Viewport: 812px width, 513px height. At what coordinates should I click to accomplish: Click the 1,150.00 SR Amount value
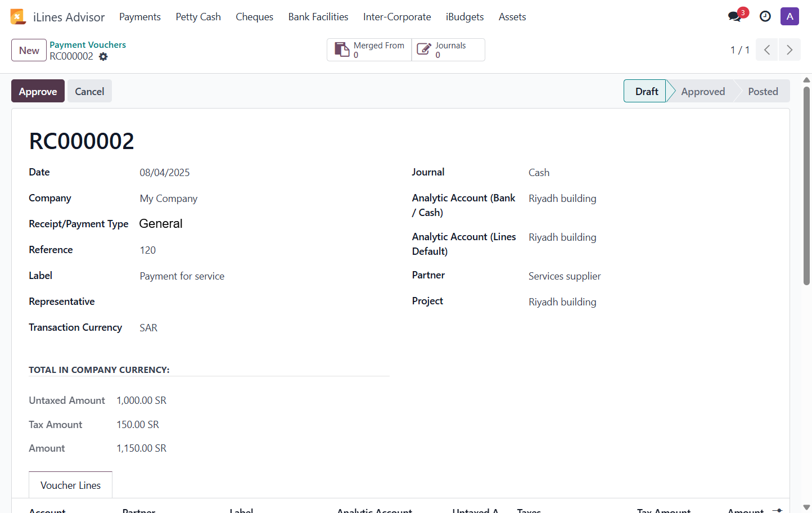tap(142, 448)
